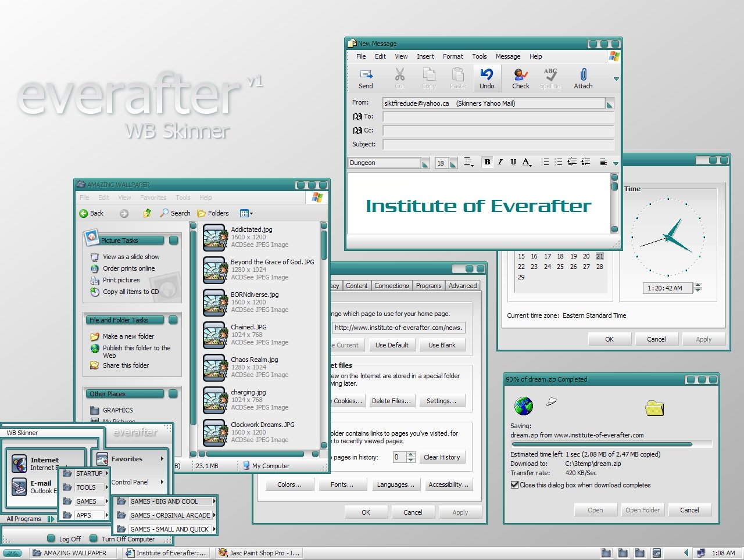Click the Languages button

click(x=395, y=484)
